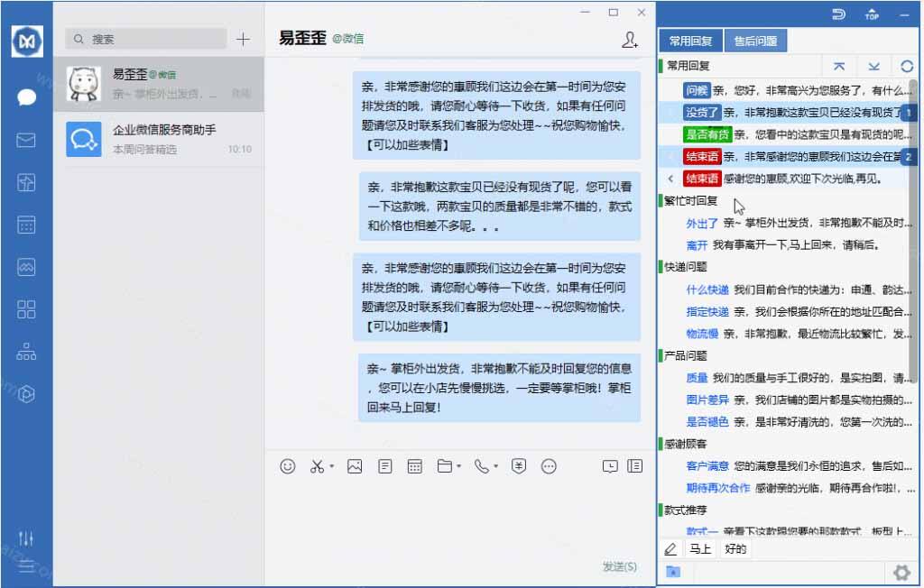Screen dimensions: 924x588
Task: Open the mail envelope sidebar icon
Action: (26, 140)
